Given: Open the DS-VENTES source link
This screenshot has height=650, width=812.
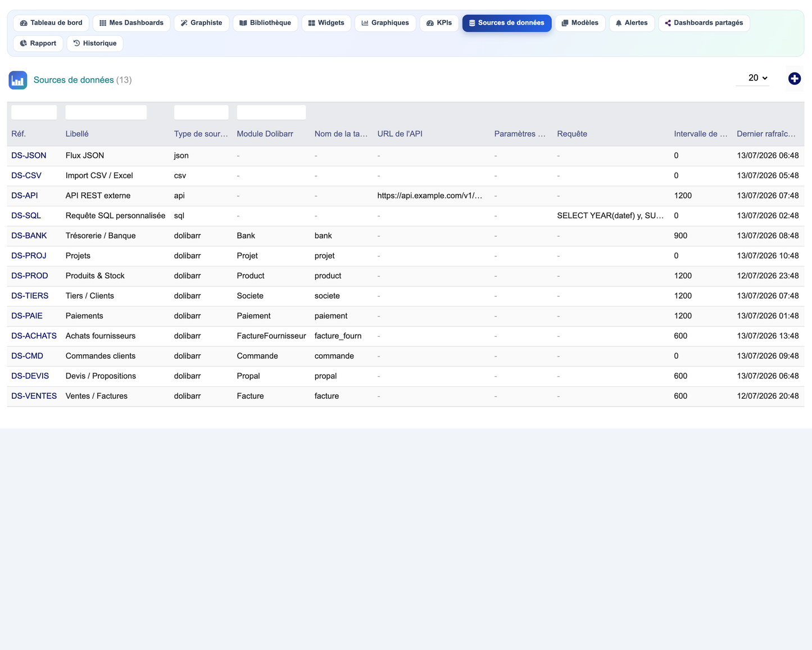Looking at the screenshot, I should click(34, 396).
